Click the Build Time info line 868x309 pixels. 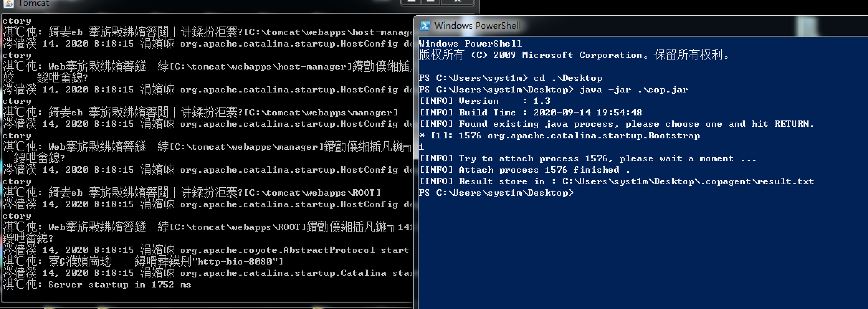(530, 113)
